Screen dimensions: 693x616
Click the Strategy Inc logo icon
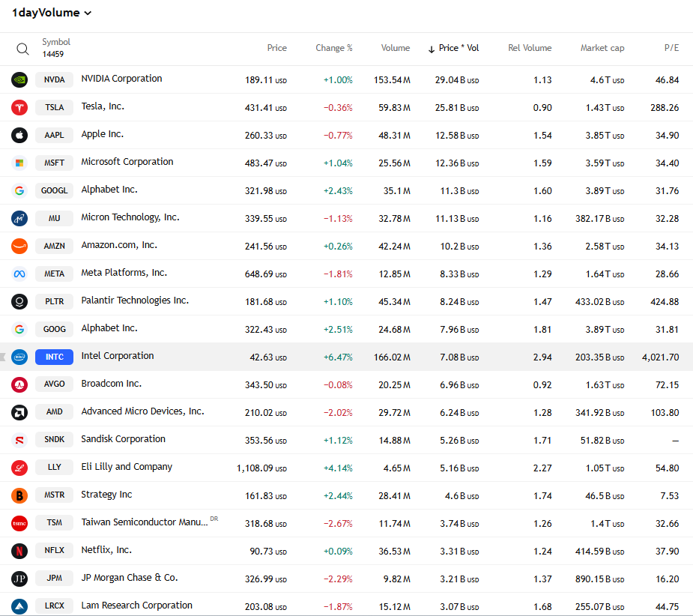[19, 495]
